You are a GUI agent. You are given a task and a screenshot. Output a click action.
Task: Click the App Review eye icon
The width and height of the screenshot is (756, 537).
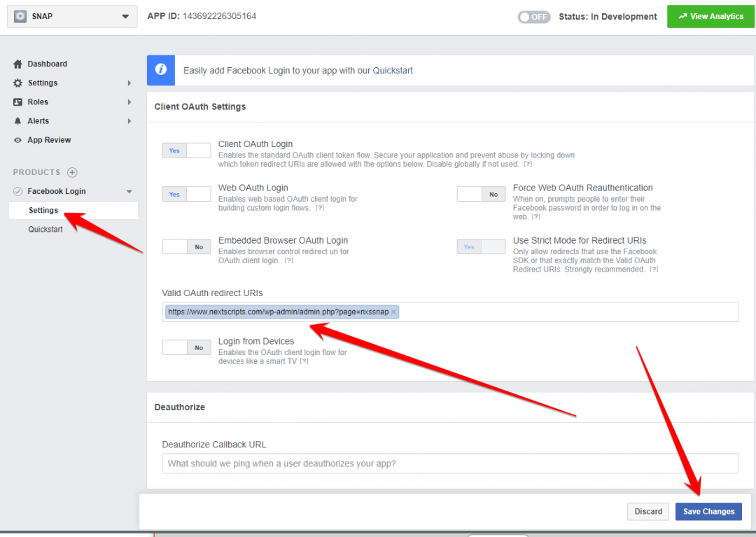pyautogui.click(x=17, y=140)
